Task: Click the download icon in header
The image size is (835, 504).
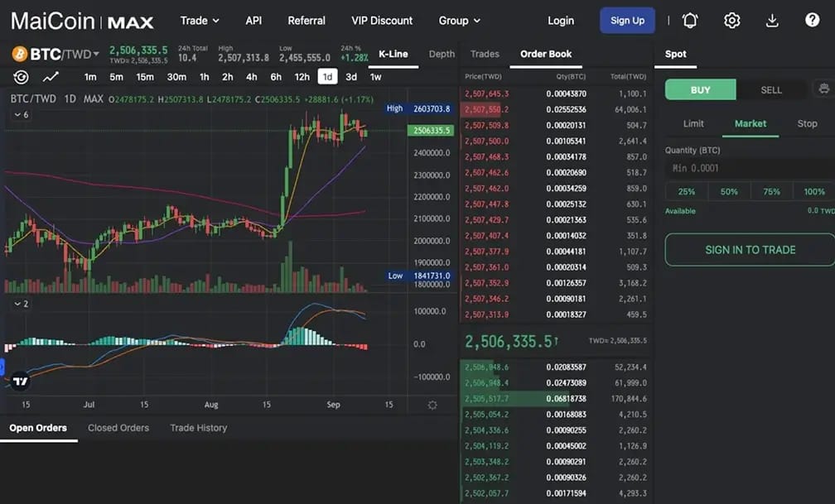Action: [x=772, y=20]
